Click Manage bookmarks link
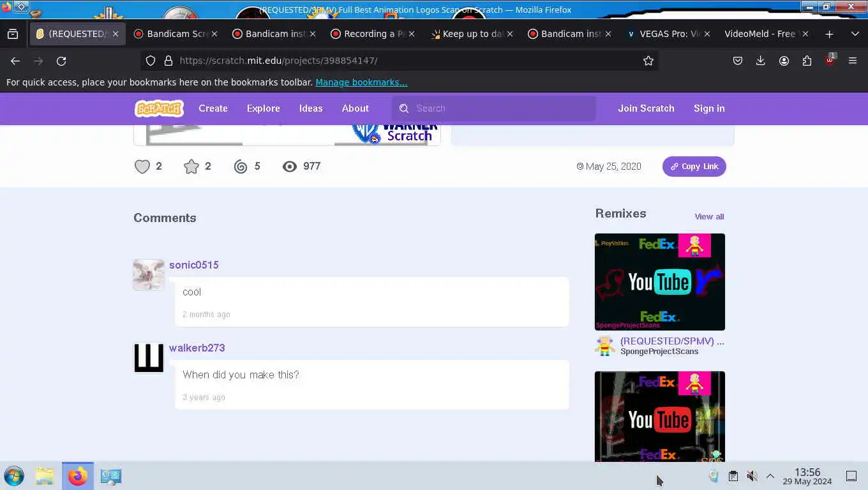The image size is (868, 490). (x=361, y=82)
